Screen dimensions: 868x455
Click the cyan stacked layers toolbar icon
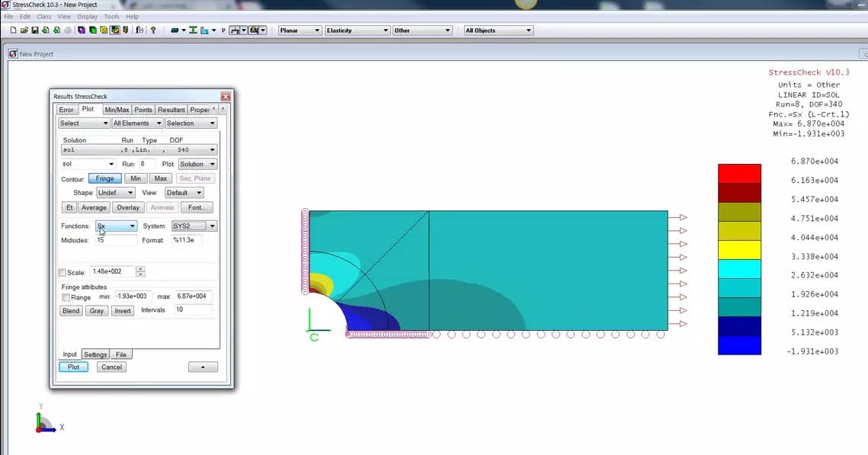(x=204, y=30)
